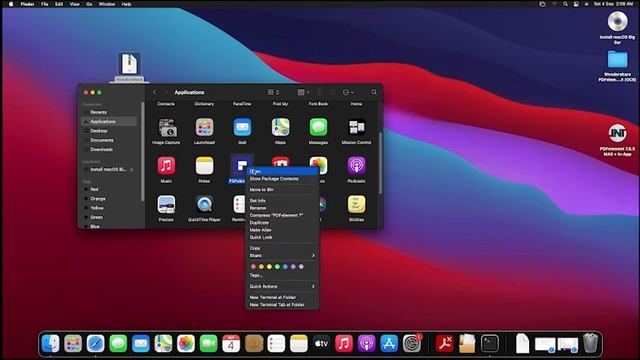Open the icon view switcher dropdown
The height and width of the screenshot is (360, 640).
(273, 92)
